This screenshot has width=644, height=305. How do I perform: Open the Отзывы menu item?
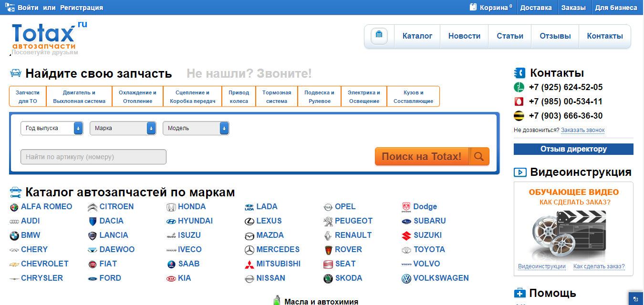pos(555,36)
